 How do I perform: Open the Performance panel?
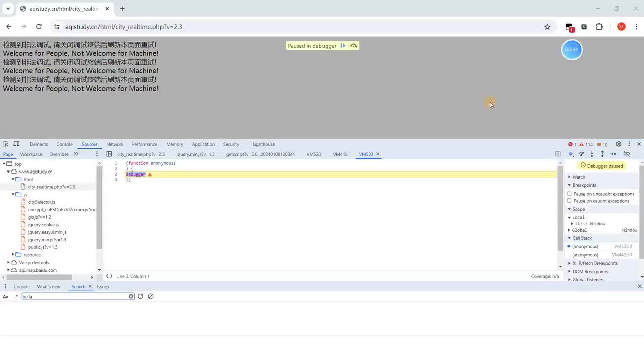click(144, 144)
